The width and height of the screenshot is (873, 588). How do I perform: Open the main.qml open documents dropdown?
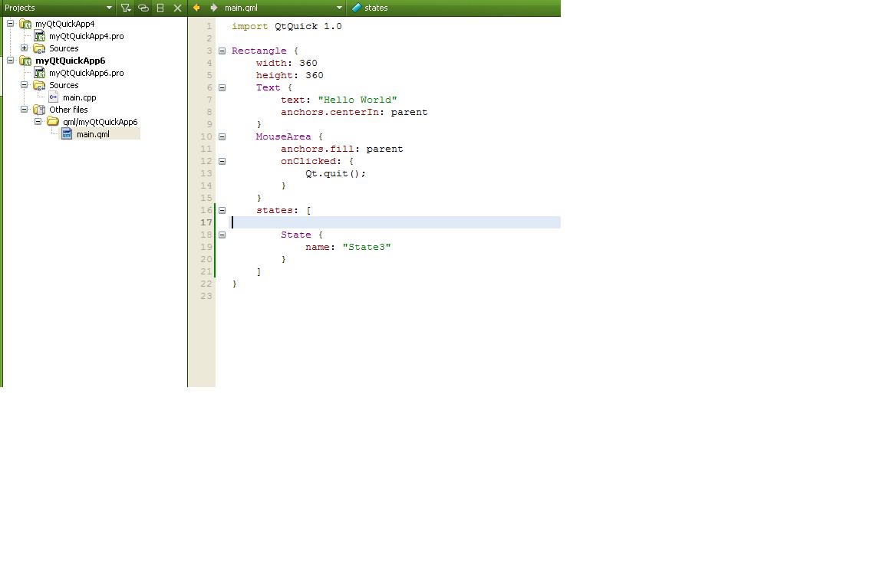coord(339,8)
